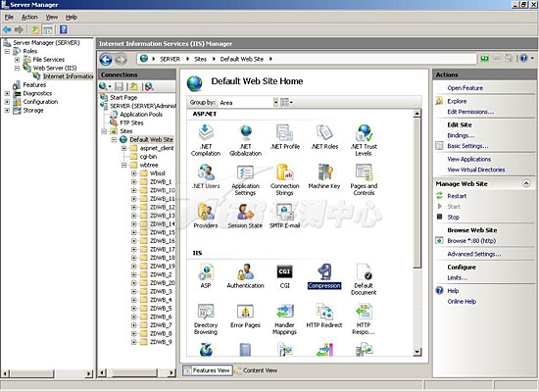Open the Default Document icon

click(x=364, y=279)
